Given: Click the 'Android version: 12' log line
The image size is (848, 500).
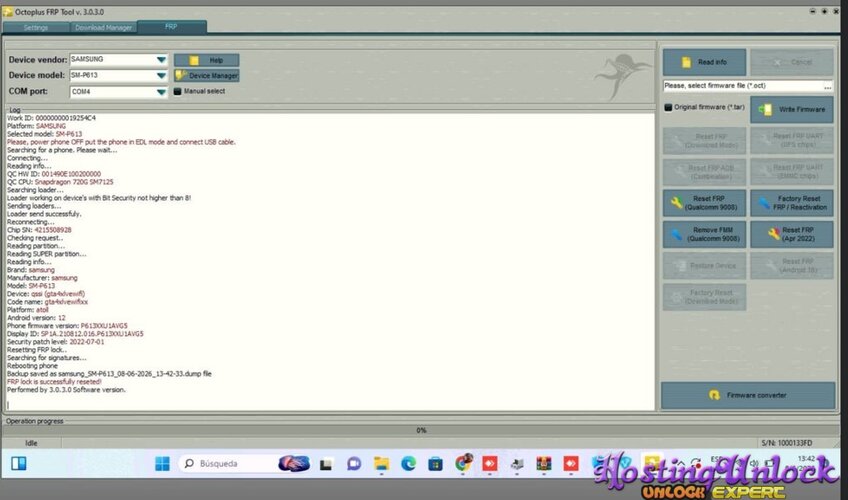Looking at the screenshot, I should point(36,318).
